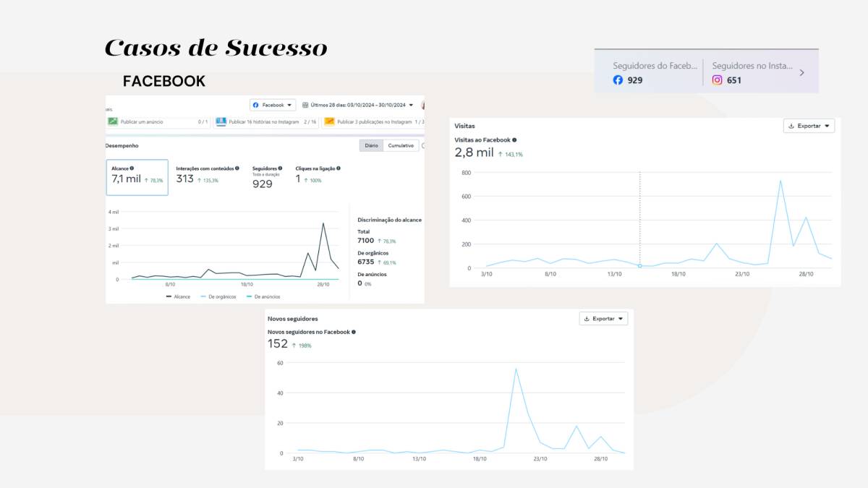Image resolution: width=868 pixels, height=488 pixels.
Task: Click the De anúncios value 0
Action: [x=359, y=283]
